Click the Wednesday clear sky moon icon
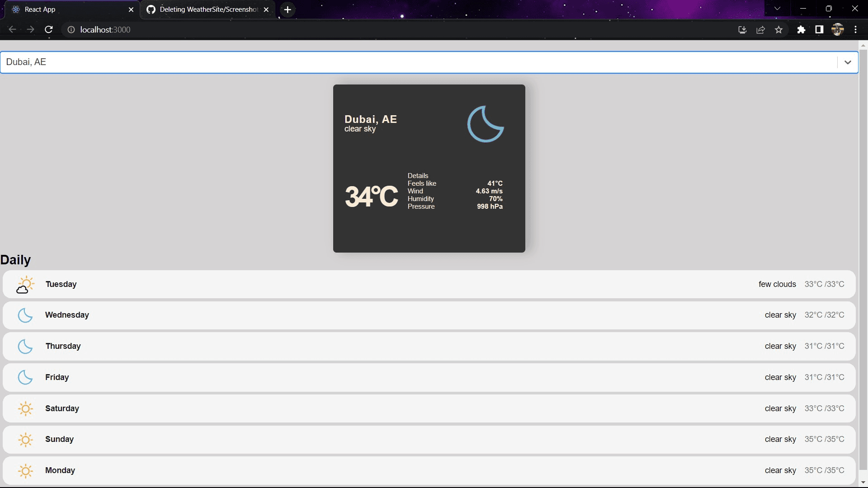Image resolution: width=868 pixels, height=488 pixels. [x=24, y=314]
